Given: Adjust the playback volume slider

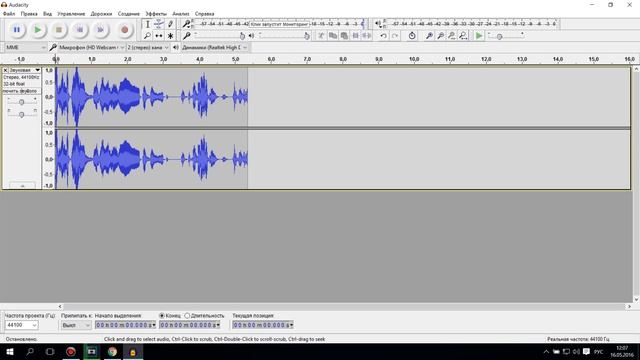Looking at the screenshot, I should 284,36.
